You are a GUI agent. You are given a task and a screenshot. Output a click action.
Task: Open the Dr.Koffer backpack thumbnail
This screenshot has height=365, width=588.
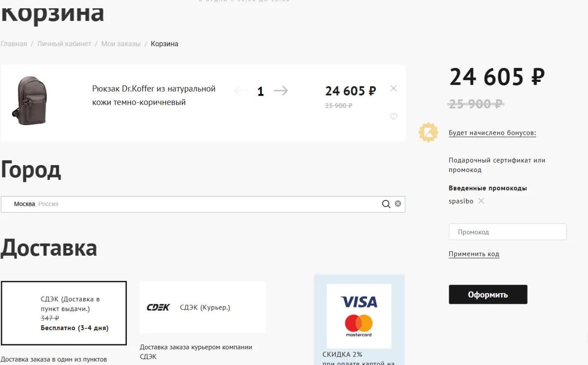(x=29, y=100)
